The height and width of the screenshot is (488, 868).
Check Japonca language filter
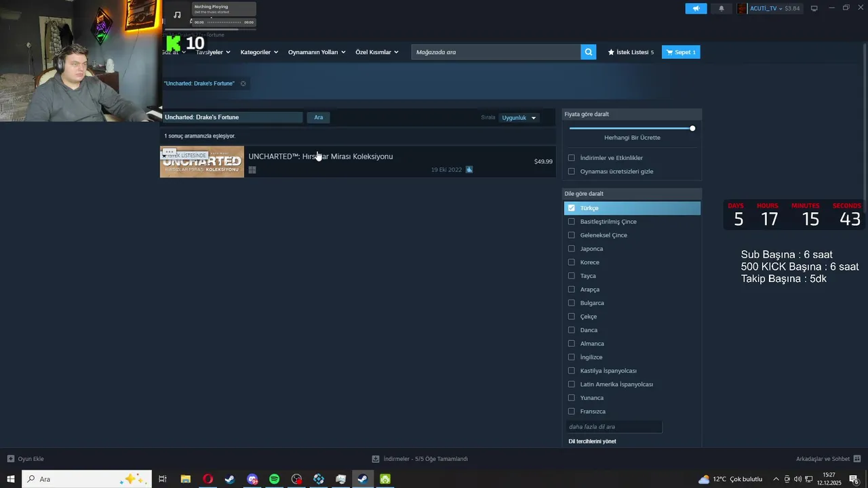click(571, 249)
